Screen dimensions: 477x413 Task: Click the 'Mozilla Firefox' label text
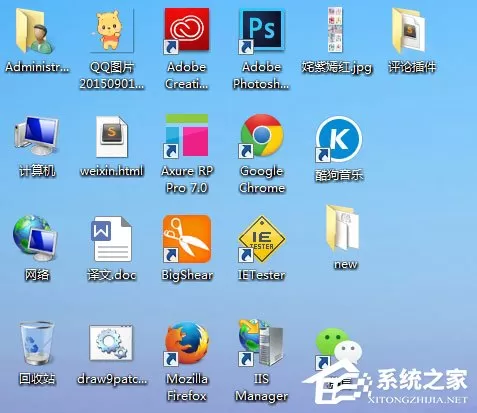point(187,387)
